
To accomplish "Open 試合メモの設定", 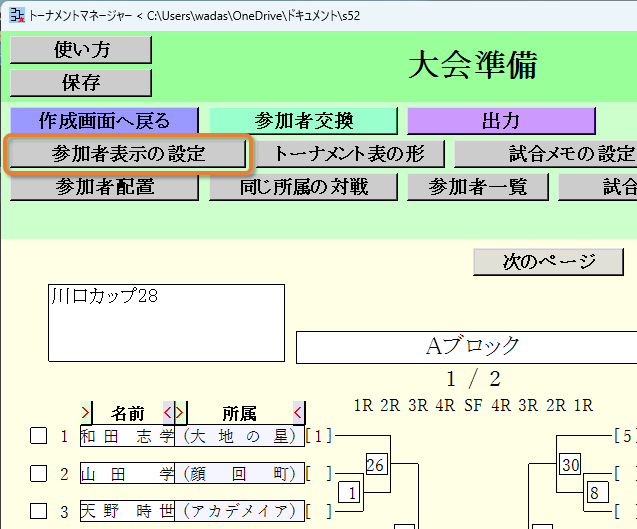I will tap(546, 154).
